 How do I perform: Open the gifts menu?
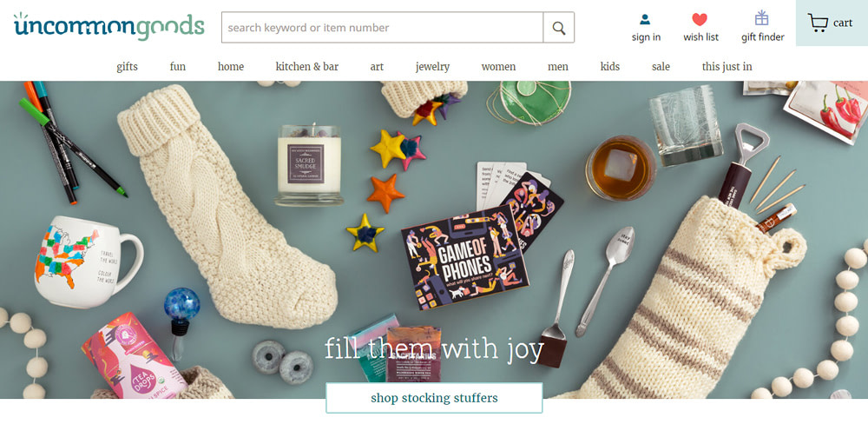[127, 67]
